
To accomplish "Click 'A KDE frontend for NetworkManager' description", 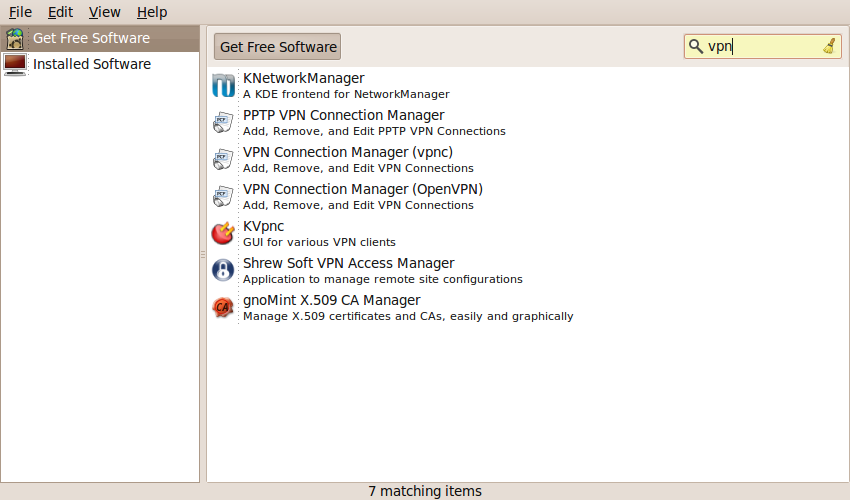I will 346,94.
